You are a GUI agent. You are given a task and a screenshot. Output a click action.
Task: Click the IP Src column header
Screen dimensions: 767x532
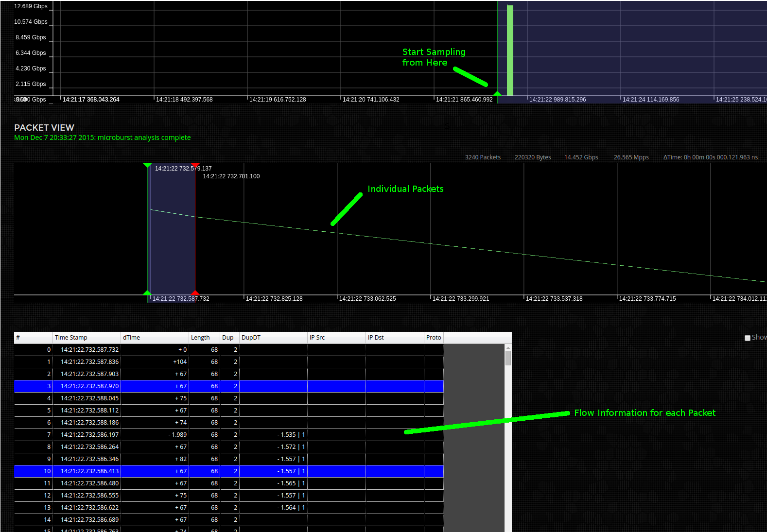(x=336, y=338)
